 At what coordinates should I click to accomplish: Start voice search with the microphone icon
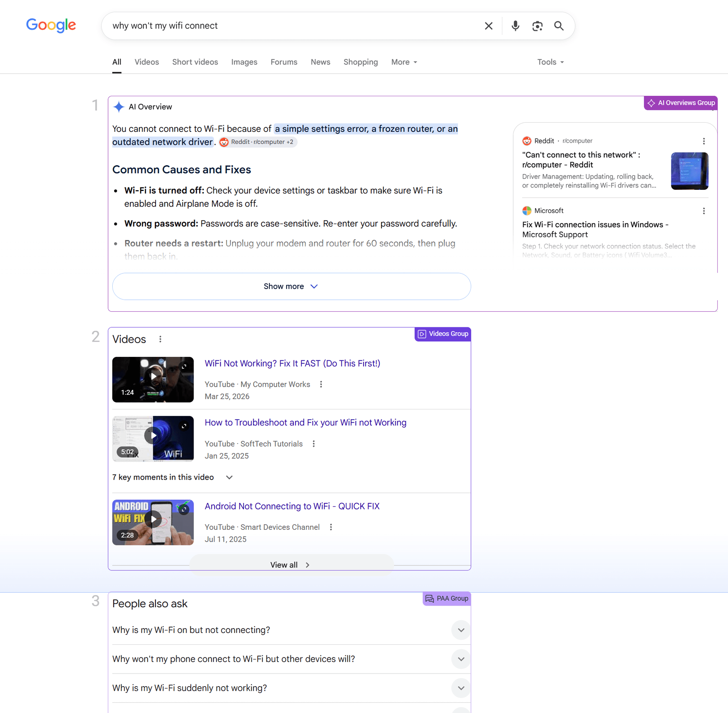(515, 26)
